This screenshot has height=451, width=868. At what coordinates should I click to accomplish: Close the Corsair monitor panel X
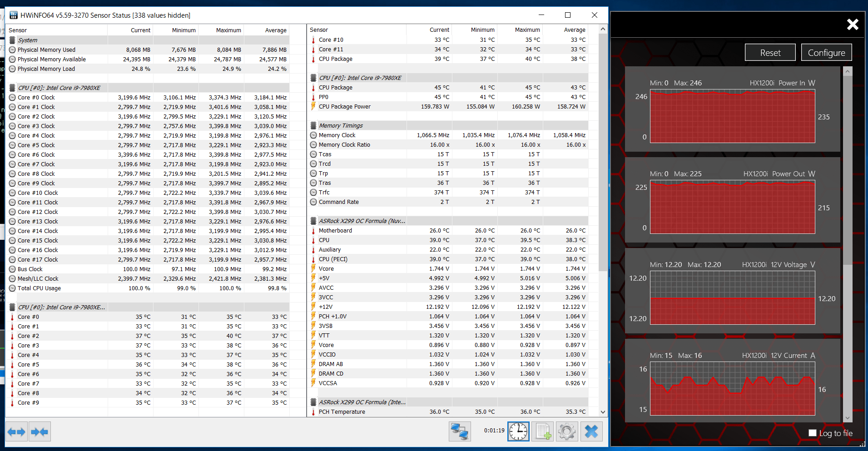[x=853, y=24]
